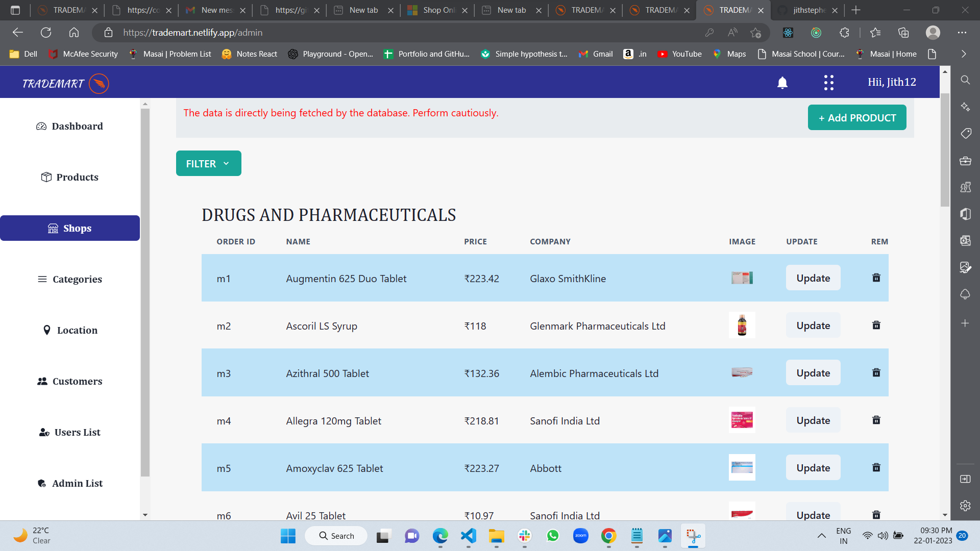The image size is (980, 551).
Task: Open the apps grid dots menu
Action: (828, 83)
